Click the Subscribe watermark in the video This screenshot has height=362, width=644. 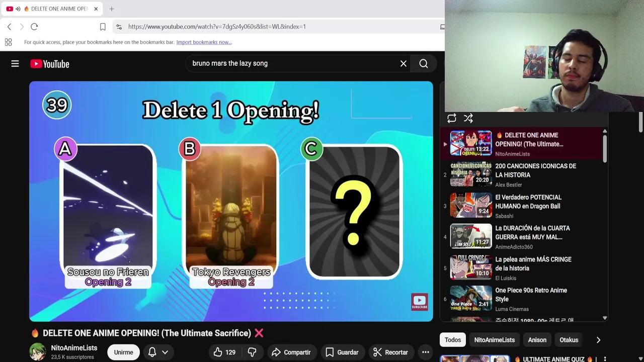pos(420,302)
